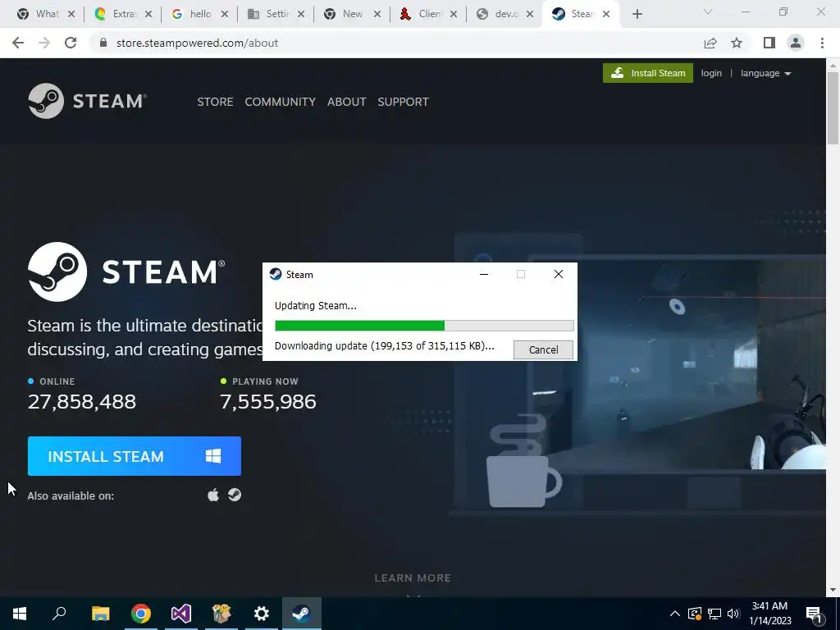Click the network tray icon
The image size is (840, 630).
click(x=714, y=614)
